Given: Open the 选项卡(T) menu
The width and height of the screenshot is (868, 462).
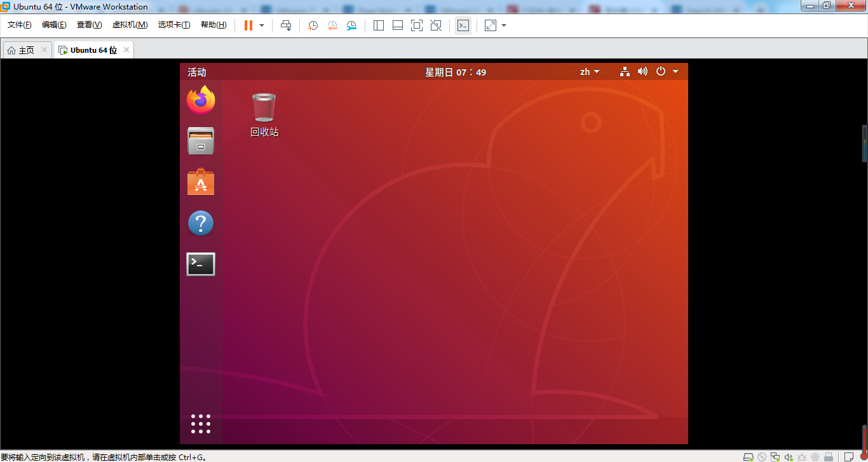Looking at the screenshot, I should [x=174, y=25].
